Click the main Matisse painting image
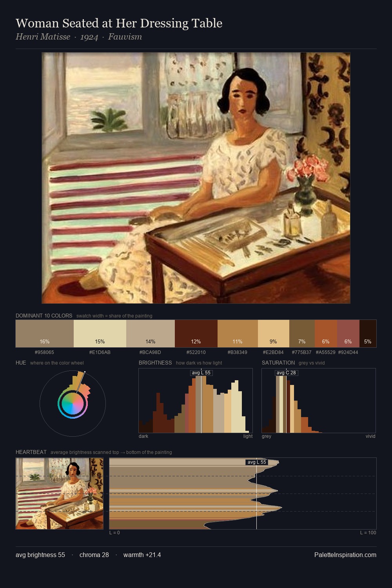The image size is (392, 588). [x=196, y=178]
